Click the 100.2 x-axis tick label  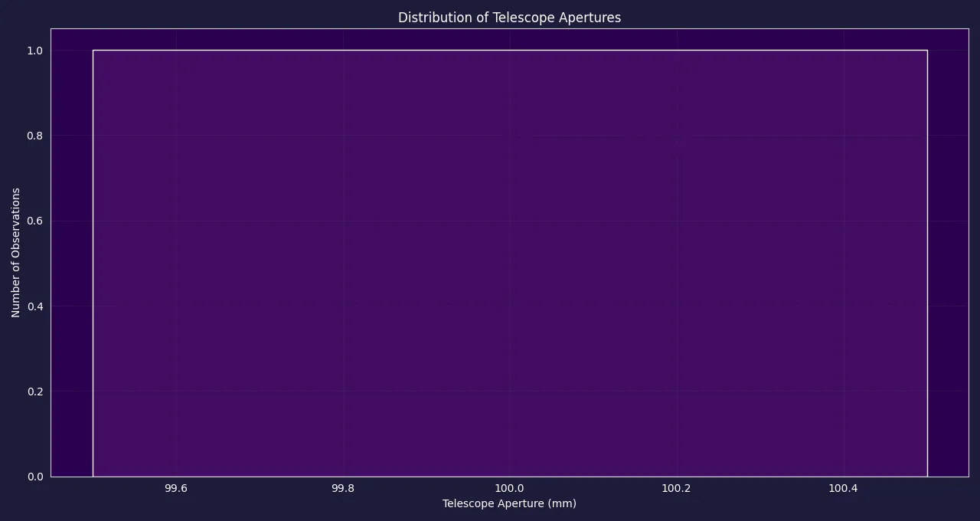tap(676, 489)
